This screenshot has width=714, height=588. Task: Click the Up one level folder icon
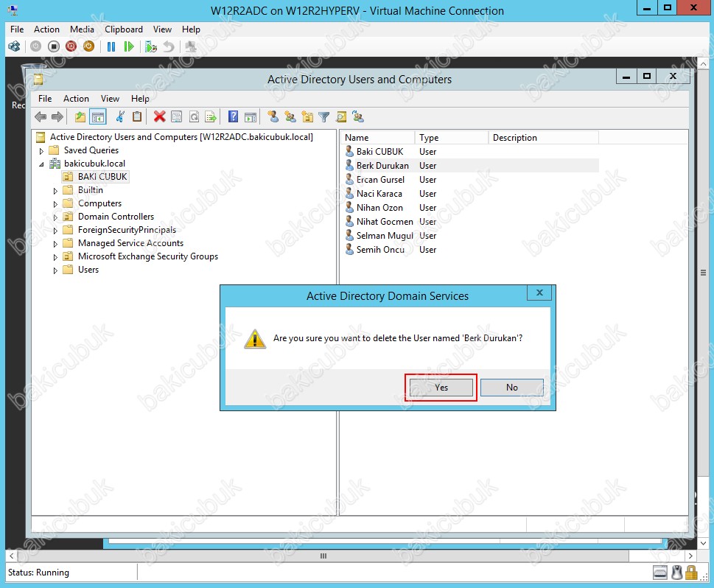pyautogui.click(x=80, y=117)
